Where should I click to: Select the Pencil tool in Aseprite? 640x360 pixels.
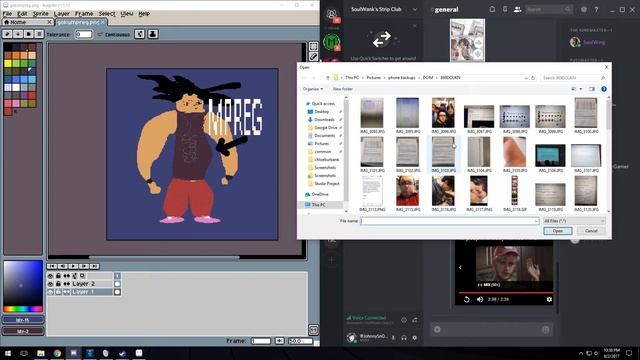(313, 56)
